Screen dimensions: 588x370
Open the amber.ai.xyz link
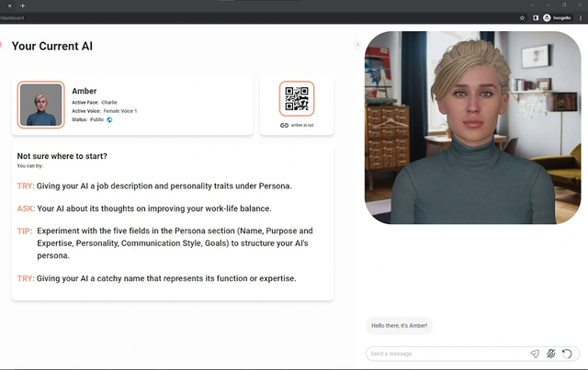[302, 125]
